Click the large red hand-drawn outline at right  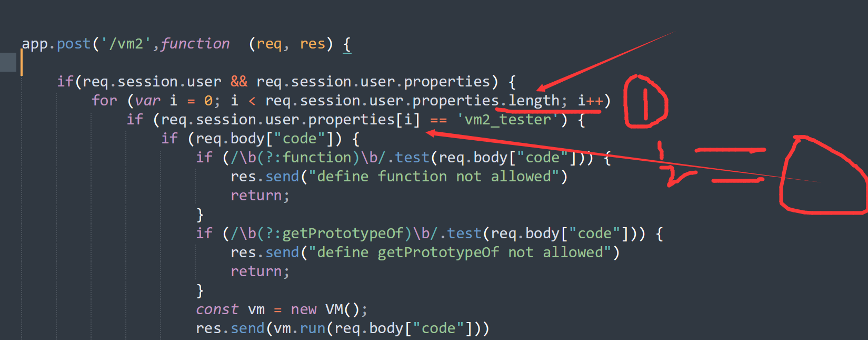click(x=823, y=175)
